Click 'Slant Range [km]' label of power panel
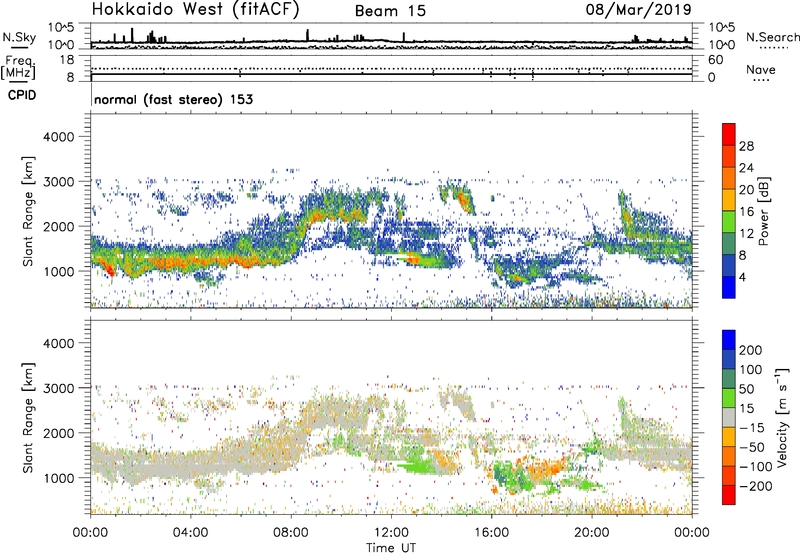The image size is (800, 554). [x=28, y=211]
